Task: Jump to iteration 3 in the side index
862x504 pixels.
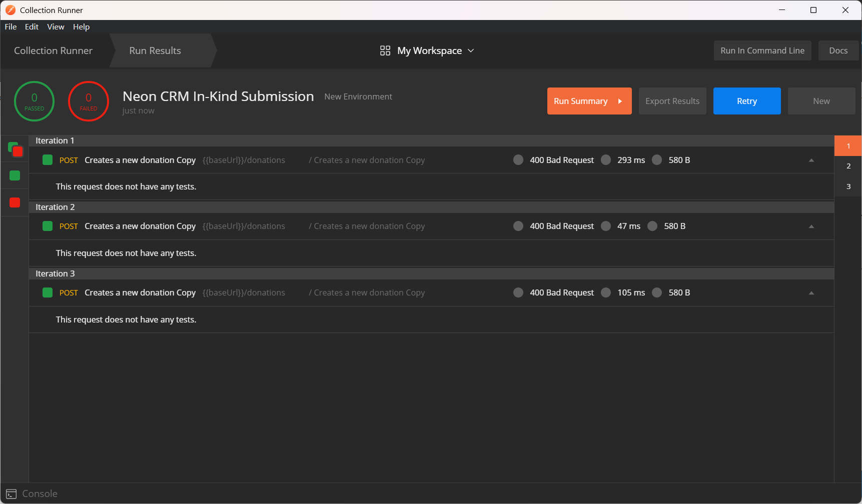Action: (x=848, y=186)
